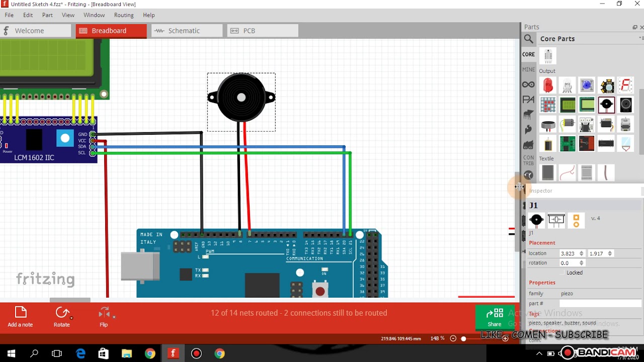Select the Breadboard tab
Viewport: 644px width, 362px height.
pyautogui.click(x=111, y=31)
